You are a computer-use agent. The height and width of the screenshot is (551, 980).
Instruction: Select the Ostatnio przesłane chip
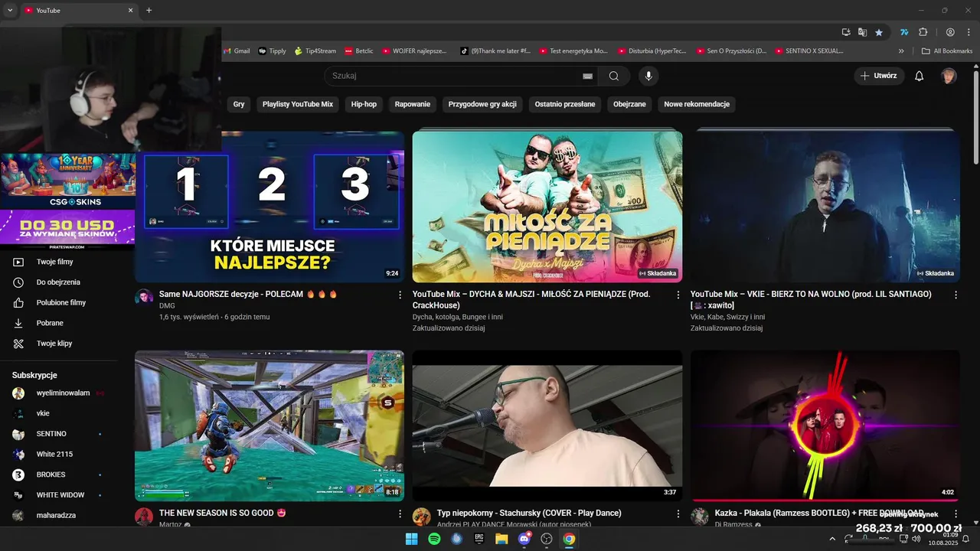click(x=565, y=104)
